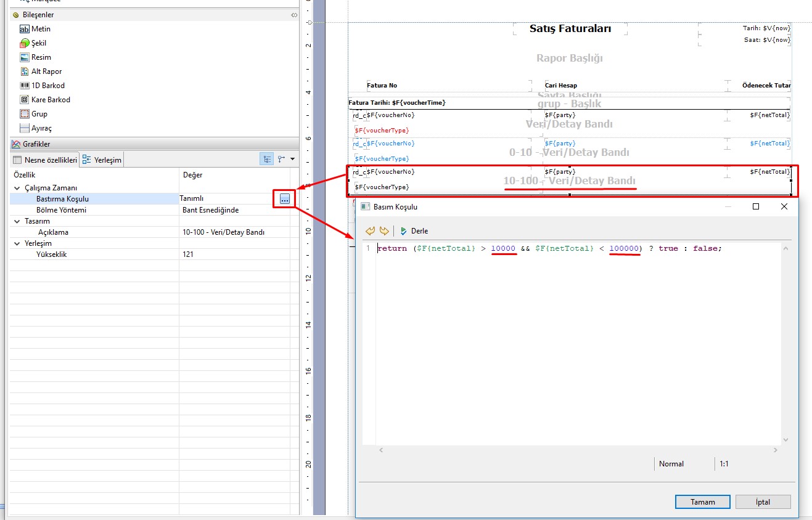Choose the Resim image component

point(41,57)
